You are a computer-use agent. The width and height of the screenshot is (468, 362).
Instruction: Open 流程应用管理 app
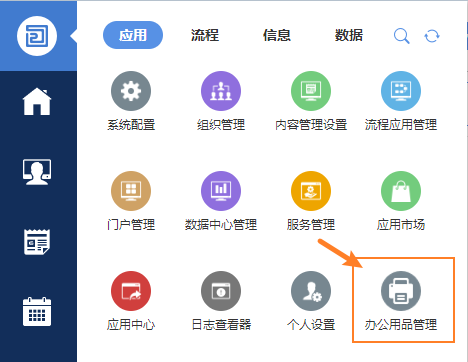pyautogui.click(x=401, y=91)
